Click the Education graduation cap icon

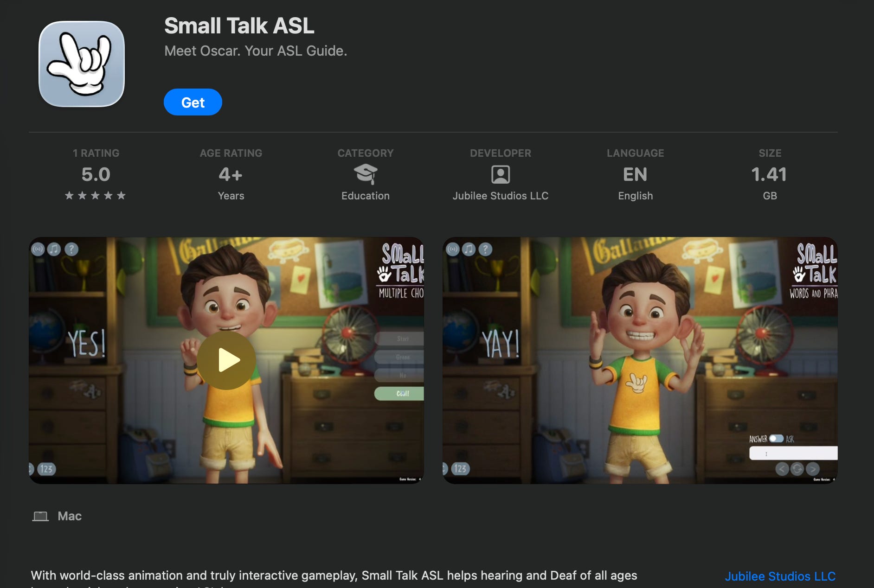pyautogui.click(x=366, y=174)
